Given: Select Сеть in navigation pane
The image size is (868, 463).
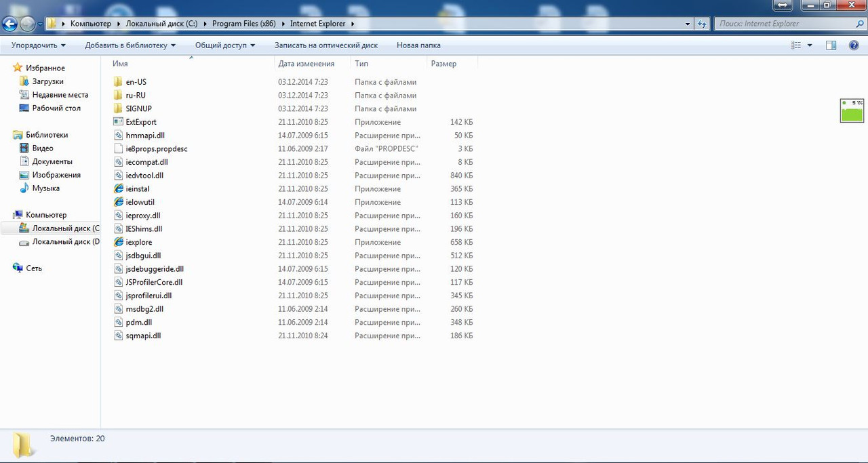Looking at the screenshot, I should pos(34,268).
